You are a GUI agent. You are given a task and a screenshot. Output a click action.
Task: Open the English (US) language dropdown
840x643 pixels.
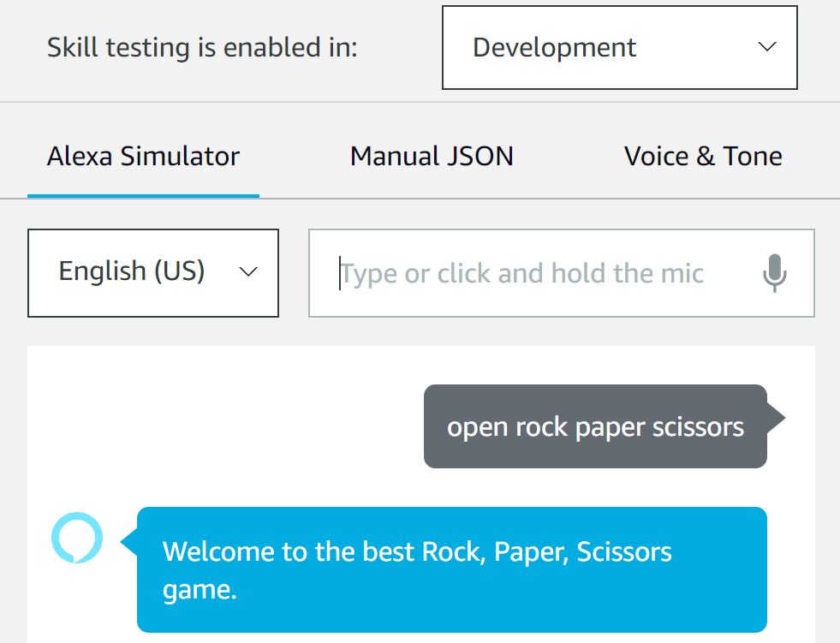point(153,273)
